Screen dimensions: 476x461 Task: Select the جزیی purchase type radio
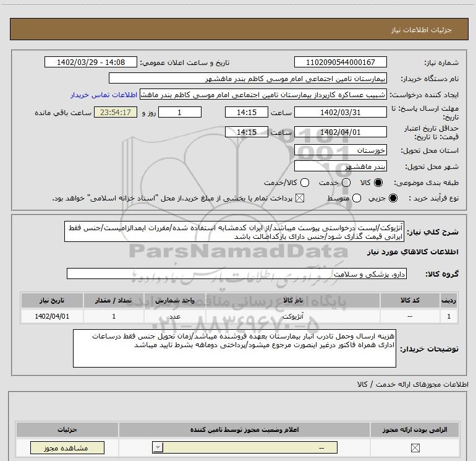point(393,198)
